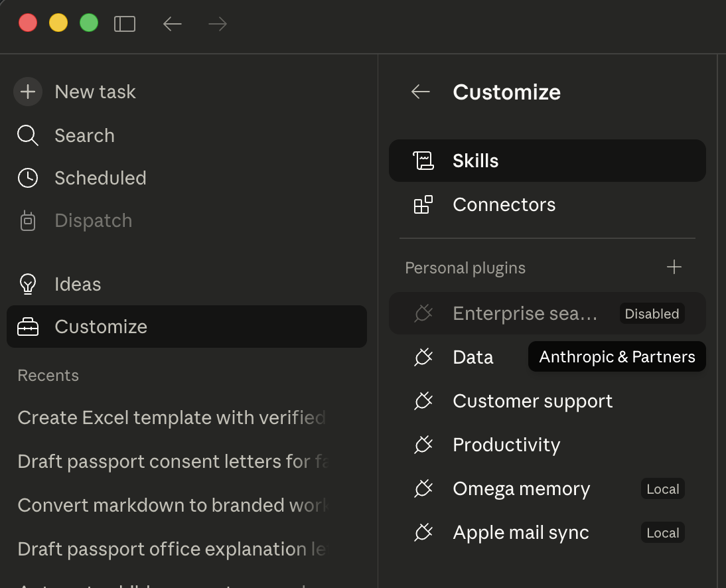Click back arrow beside Customize heading
The height and width of the screenshot is (588, 726).
tap(421, 92)
